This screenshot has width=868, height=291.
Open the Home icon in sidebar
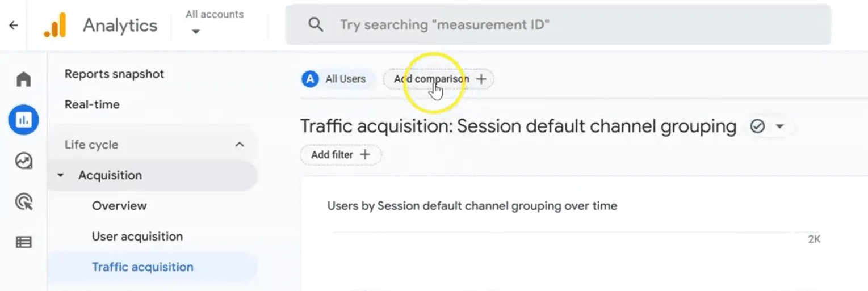(23, 79)
